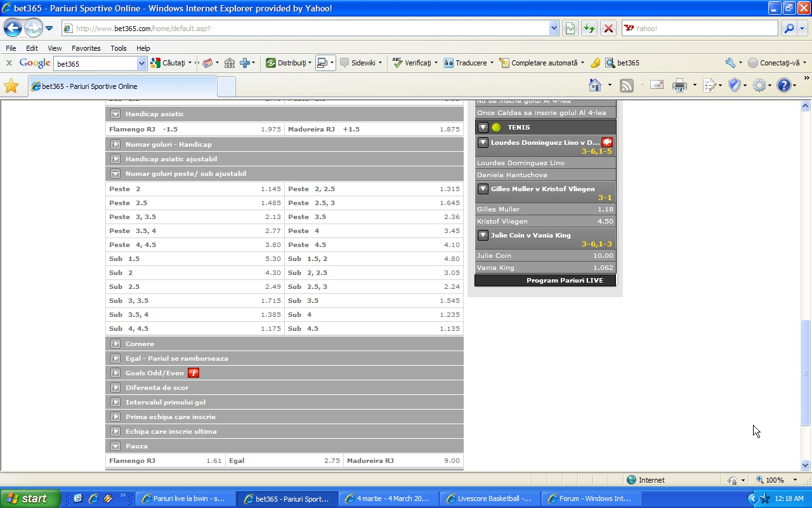Select Peste 2.5 odds 1.485

click(x=195, y=203)
